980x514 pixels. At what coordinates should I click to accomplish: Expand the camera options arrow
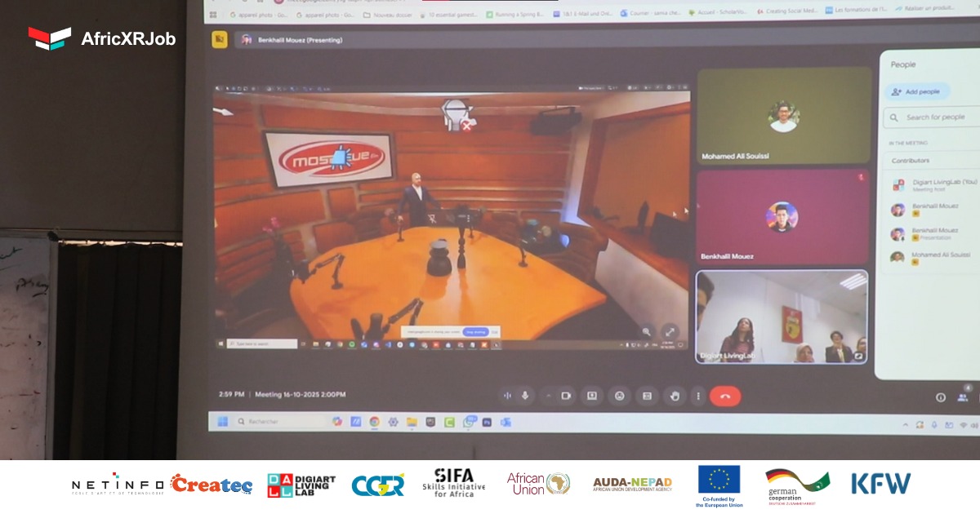[548, 396]
